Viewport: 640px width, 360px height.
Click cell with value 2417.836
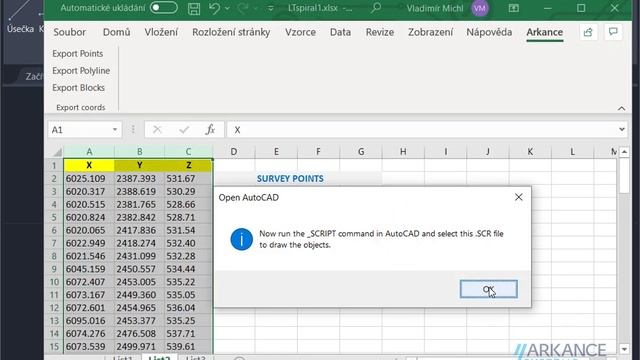click(140, 230)
